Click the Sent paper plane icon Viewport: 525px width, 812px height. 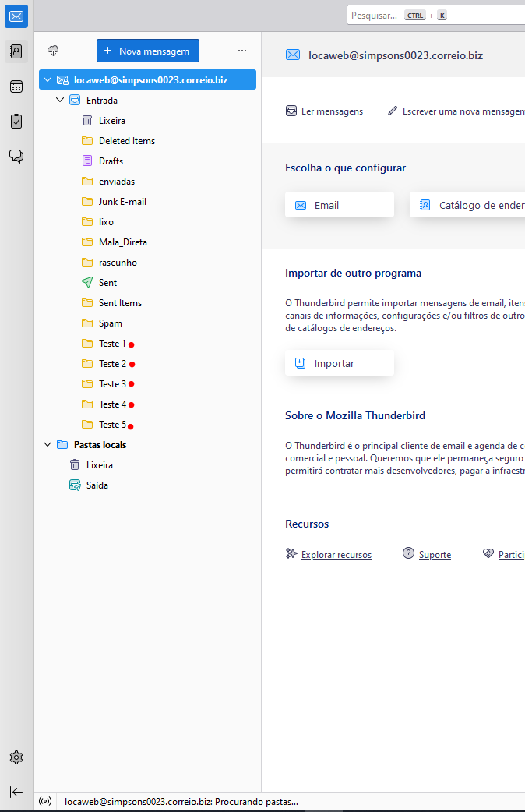(87, 282)
